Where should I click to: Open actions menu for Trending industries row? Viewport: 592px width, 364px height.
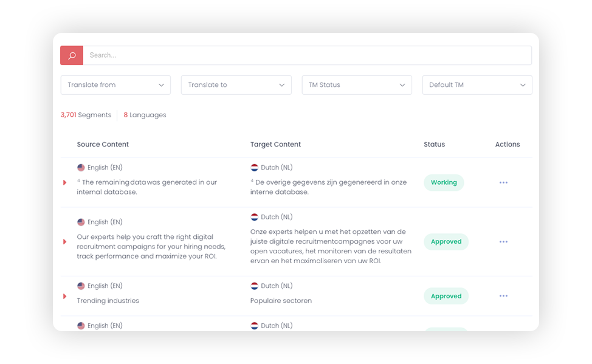click(x=503, y=296)
